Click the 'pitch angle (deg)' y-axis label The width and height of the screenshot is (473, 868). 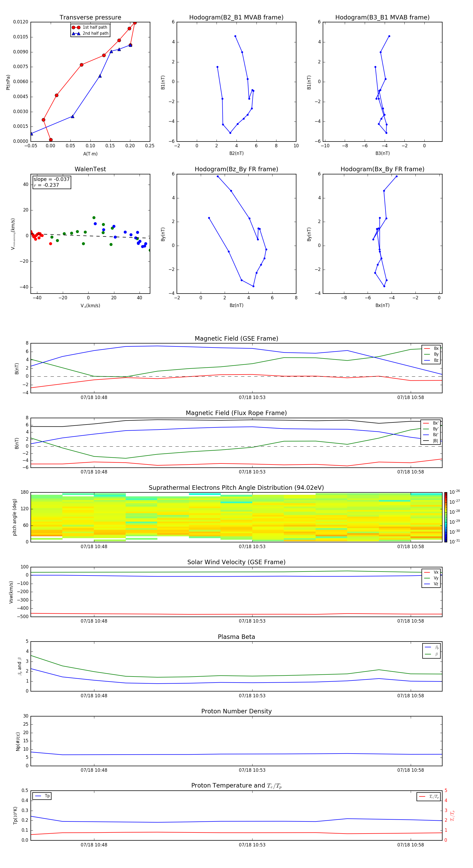click(x=14, y=517)
